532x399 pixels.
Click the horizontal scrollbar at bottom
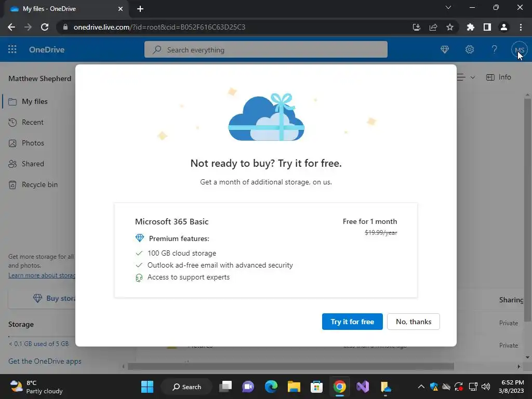[x=291, y=366]
